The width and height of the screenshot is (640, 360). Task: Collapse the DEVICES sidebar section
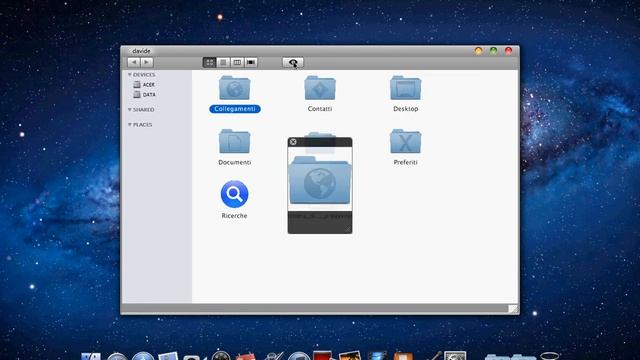[x=130, y=75]
